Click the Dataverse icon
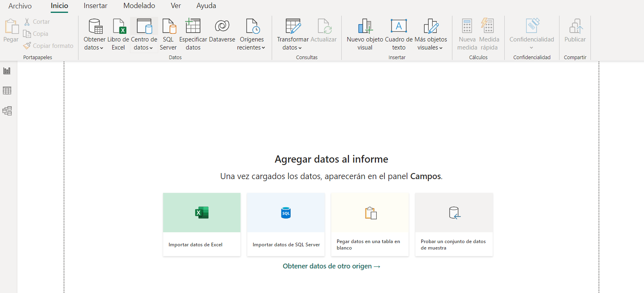This screenshot has height=293, width=644. tap(222, 26)
